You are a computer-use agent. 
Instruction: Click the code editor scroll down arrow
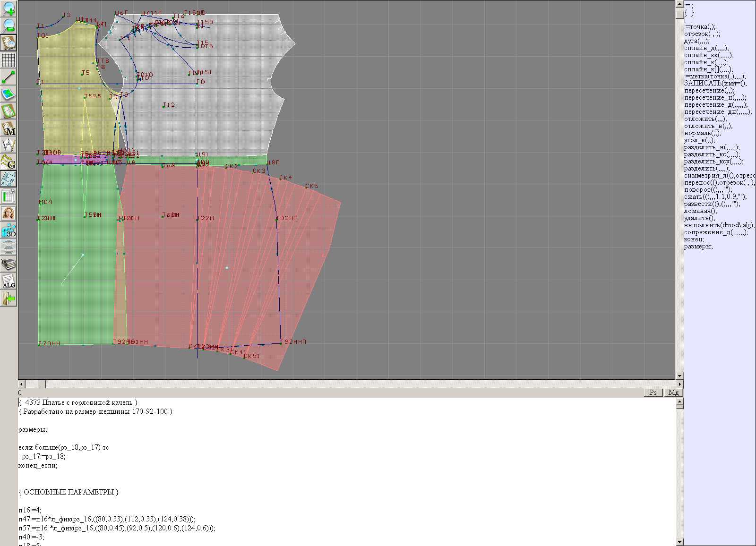[679, 542]
